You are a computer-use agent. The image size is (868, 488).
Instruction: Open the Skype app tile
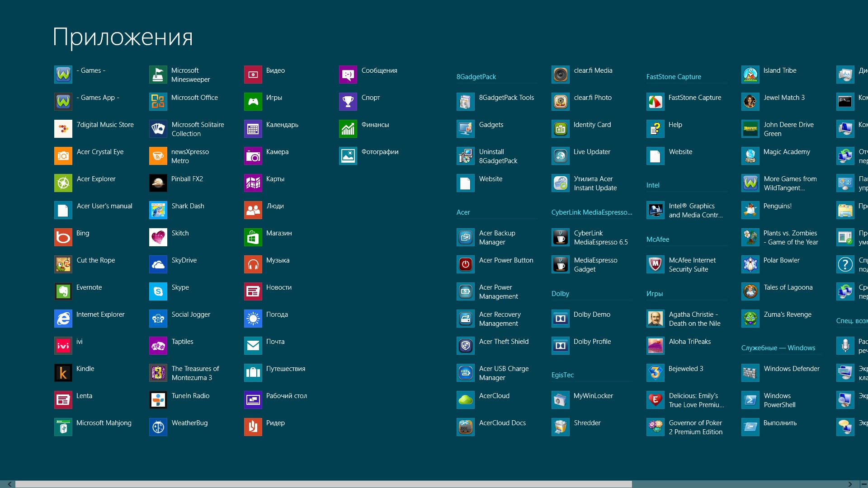158,291
